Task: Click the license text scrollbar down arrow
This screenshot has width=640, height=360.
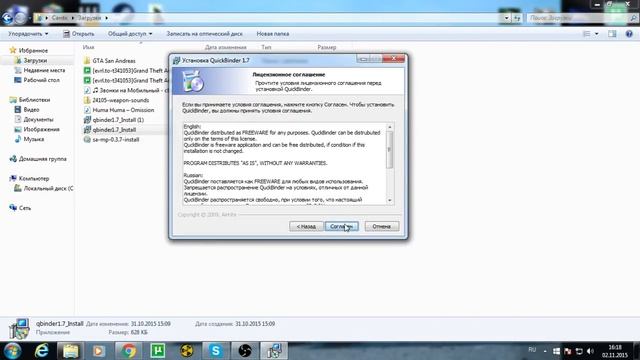Action: tap(390, 200)
